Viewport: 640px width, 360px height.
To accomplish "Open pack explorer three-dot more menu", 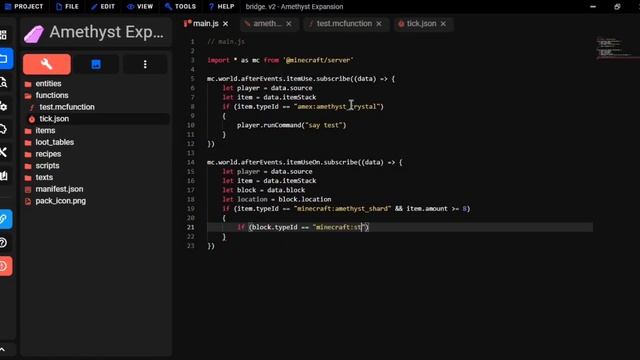I will (x=145, y=64).
